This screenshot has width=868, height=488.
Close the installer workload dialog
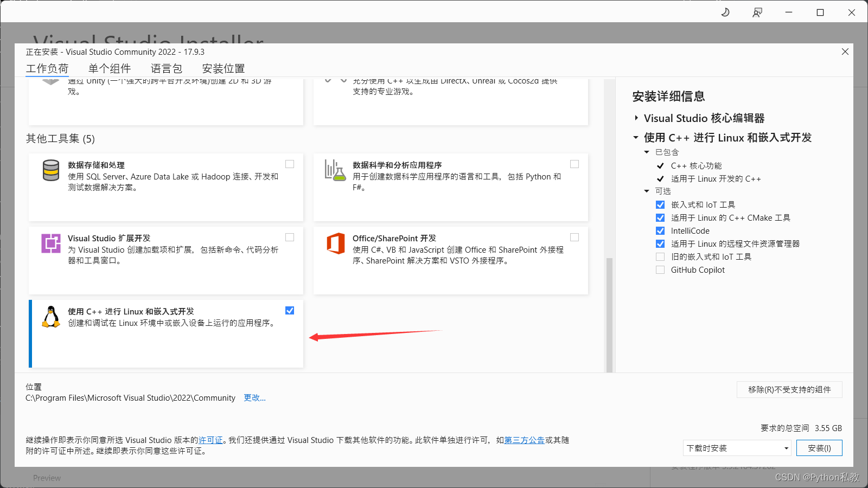click(845, 52)
